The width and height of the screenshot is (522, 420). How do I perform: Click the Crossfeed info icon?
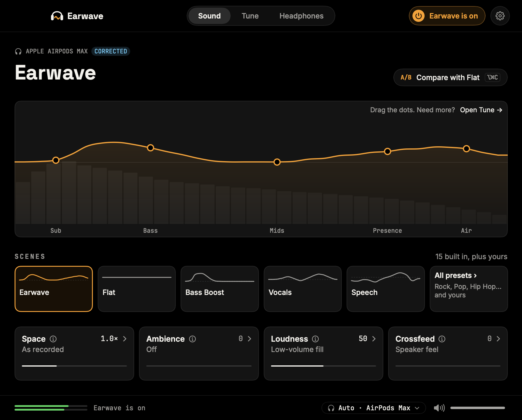click(442, 339)
